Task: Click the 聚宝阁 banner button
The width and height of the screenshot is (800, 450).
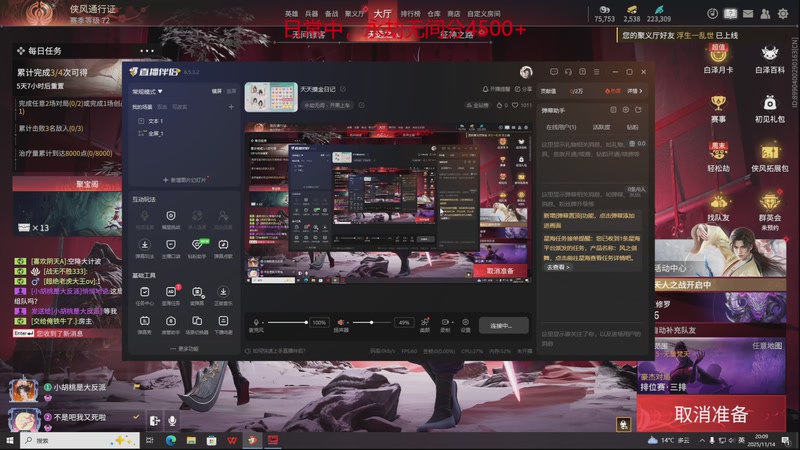Action: pyautogui.click(x=67, y=184)
